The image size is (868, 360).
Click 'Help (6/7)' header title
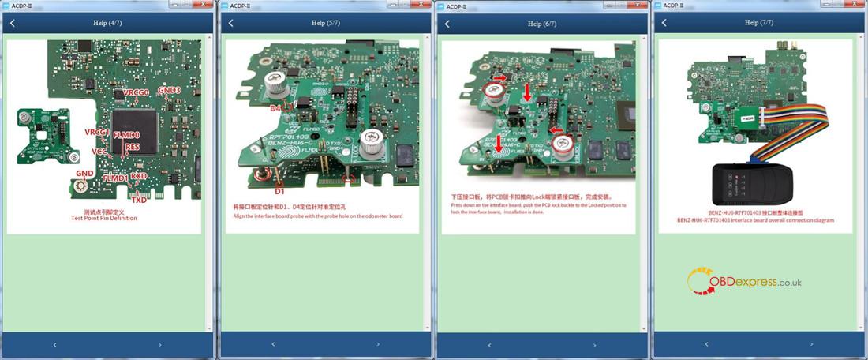(x=542, y=24)
